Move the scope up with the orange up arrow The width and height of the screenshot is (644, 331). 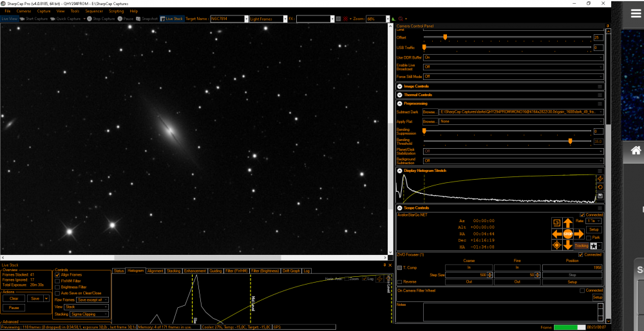tap(567, 223)
